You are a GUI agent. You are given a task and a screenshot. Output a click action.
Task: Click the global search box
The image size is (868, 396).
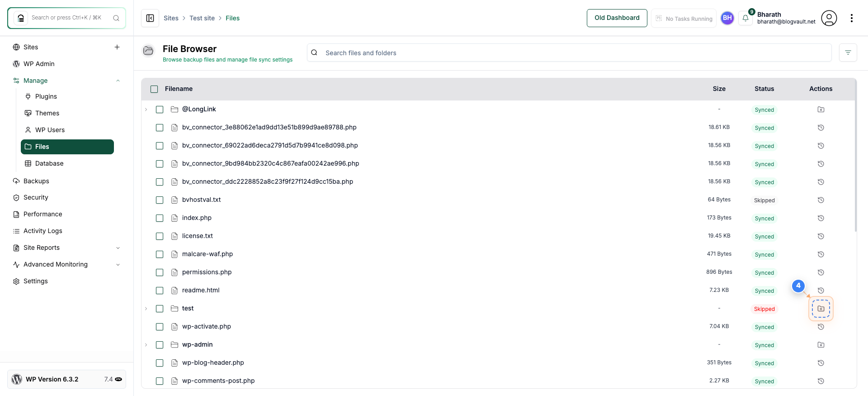[66, 18]
